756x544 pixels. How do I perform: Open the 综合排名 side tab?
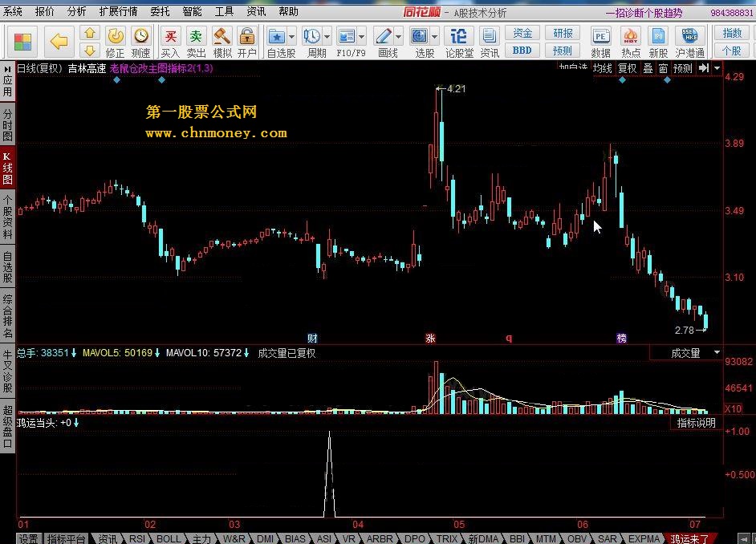(7, 315)
